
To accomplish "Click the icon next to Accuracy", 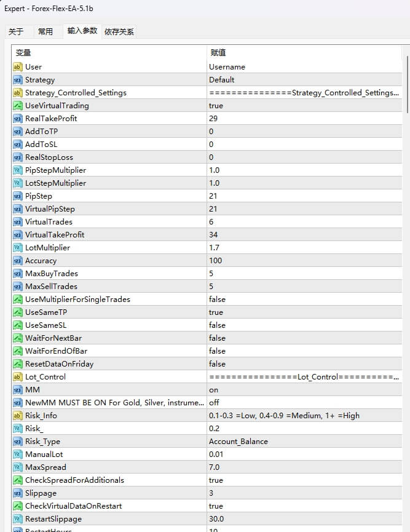I will point(18,261).
